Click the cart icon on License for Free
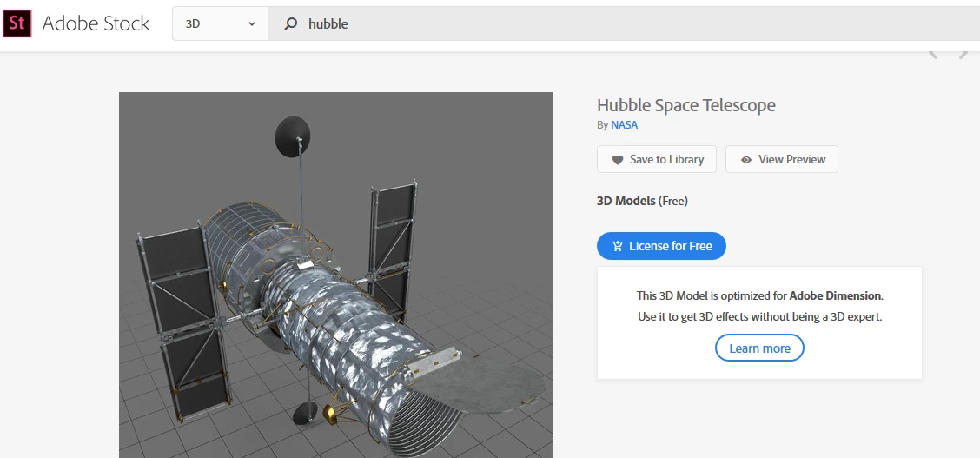This screenshot has height=458, width=980. point(618,246)
